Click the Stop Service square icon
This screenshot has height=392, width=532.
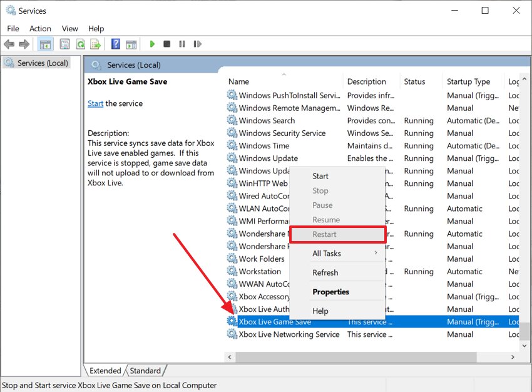tap(167, 44)
